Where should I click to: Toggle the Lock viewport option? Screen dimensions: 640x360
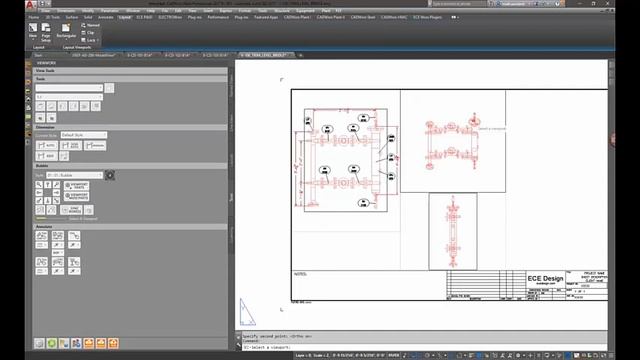89,40
